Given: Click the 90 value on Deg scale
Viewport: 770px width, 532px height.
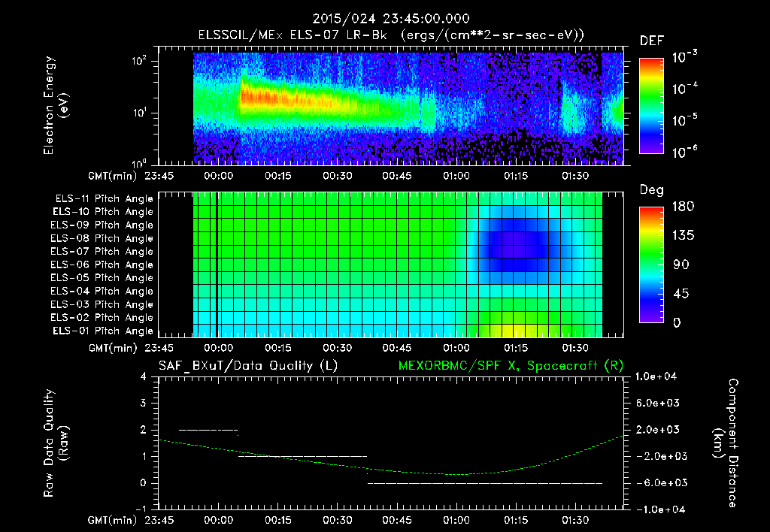Looking at the screenshot, I should tap(683, 264).
